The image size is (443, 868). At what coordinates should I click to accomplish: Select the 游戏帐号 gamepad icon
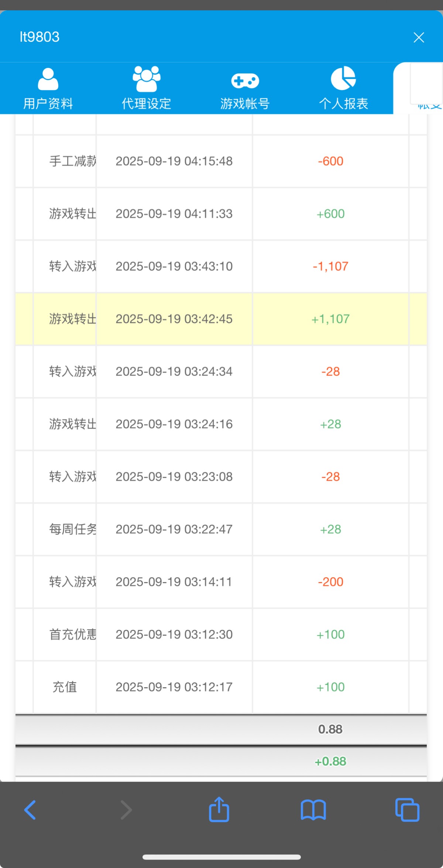point(245,80)
